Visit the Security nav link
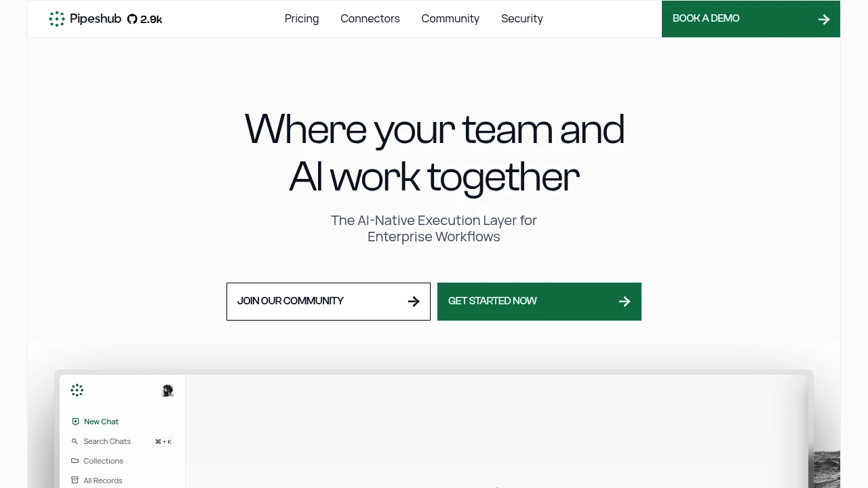The height and width of the screenshot is (488, 868). pyautogui.click(x=522, y=19)
